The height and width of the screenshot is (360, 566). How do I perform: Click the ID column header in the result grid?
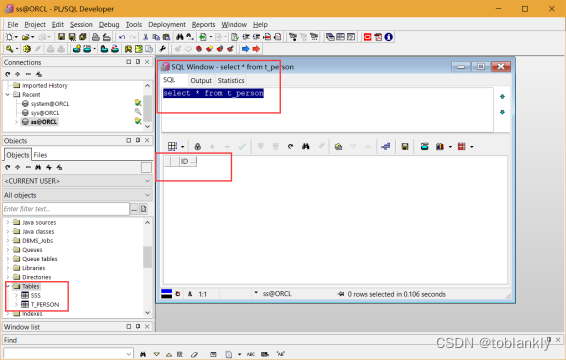tap(188, 161)
